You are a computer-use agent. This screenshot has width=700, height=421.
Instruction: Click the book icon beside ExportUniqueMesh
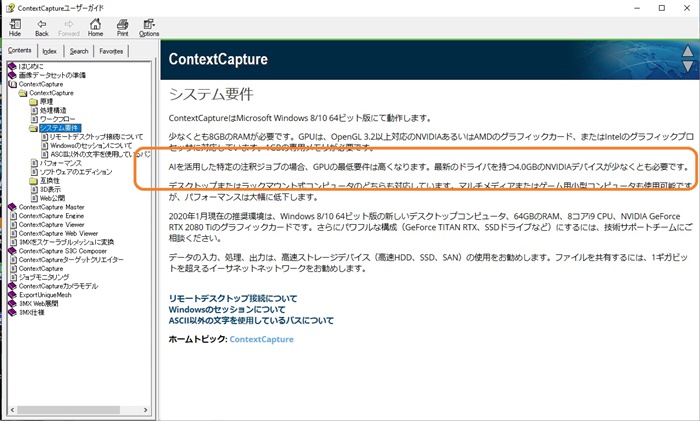[12, 295]
